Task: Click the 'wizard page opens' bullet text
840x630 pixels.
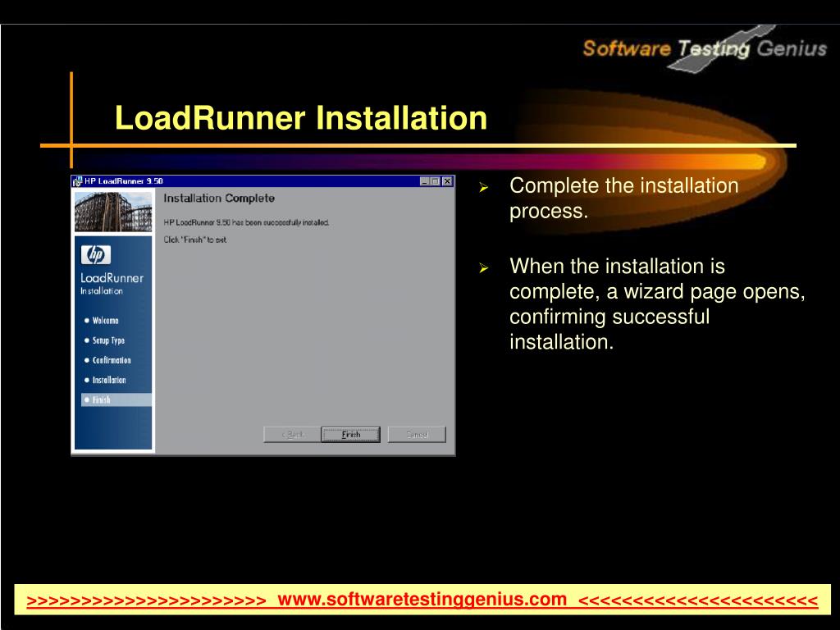Action: click(x=657, y=304)
